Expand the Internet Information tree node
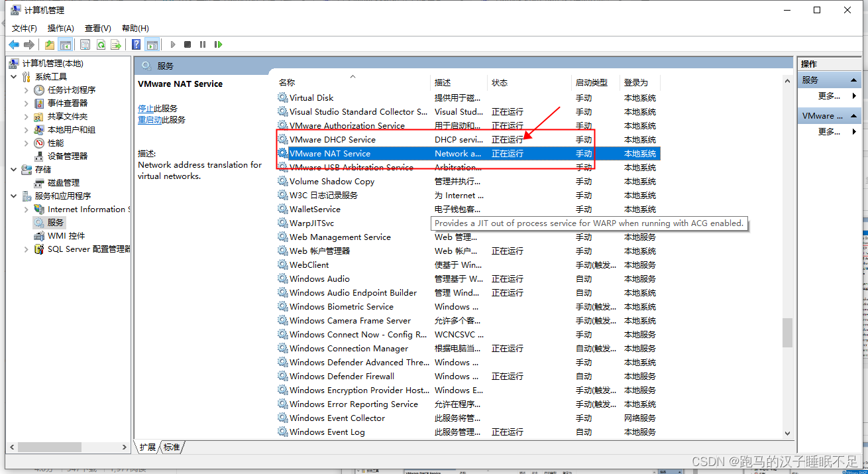The image size is (868, 474). point(27,209)
